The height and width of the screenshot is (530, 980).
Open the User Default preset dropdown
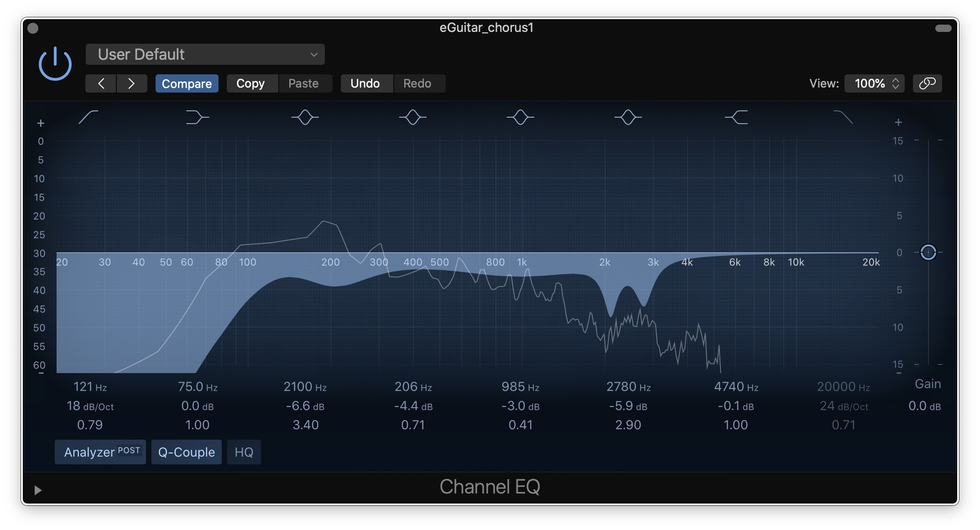[x=205, y=55]
